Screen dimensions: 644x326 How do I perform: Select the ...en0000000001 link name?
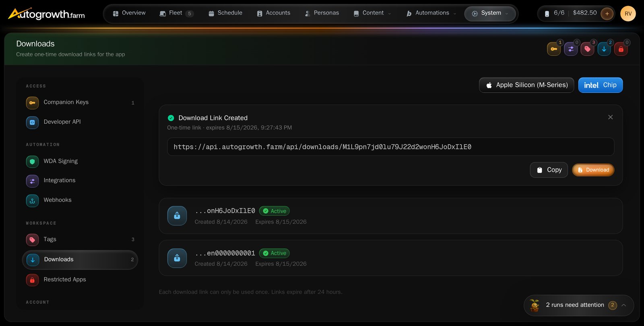(225, 253)
